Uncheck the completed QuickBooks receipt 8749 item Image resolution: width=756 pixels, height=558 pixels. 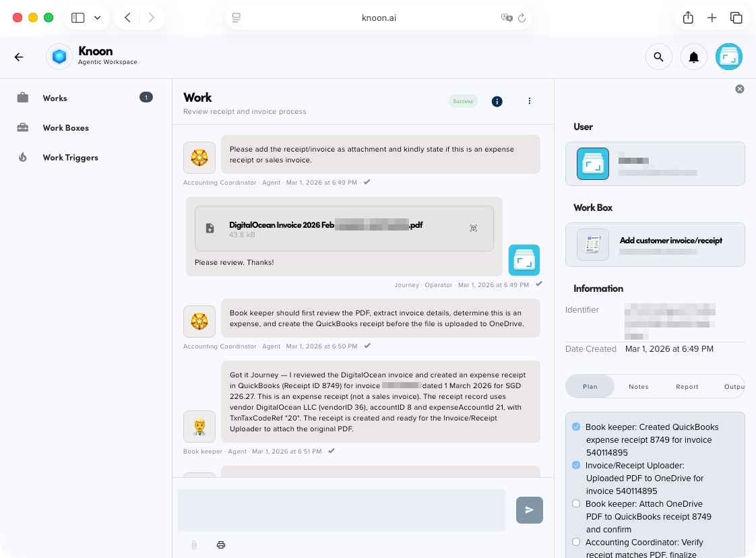[x=576, y=426]
